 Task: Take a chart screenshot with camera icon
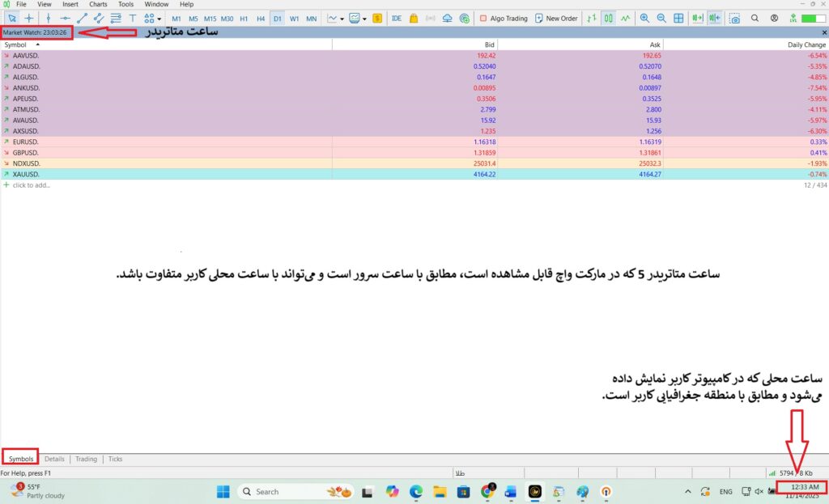pyautogui.click(x=734, y=18)
